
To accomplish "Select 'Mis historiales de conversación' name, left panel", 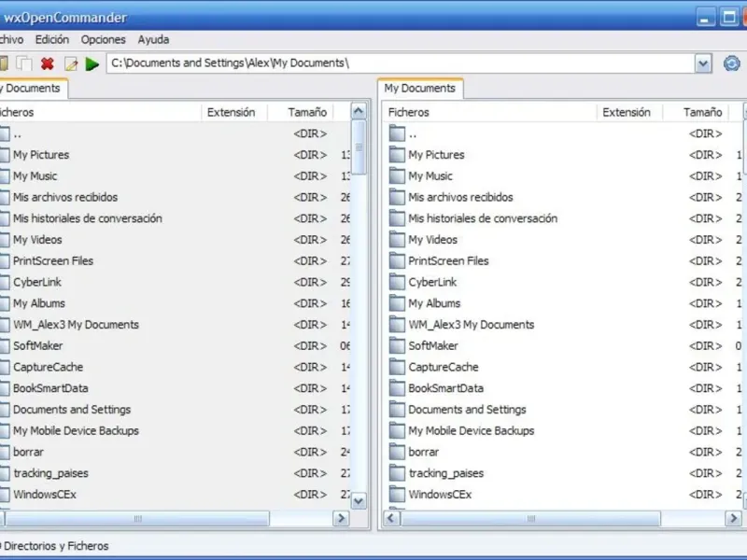I will click(x=88, y=218).
